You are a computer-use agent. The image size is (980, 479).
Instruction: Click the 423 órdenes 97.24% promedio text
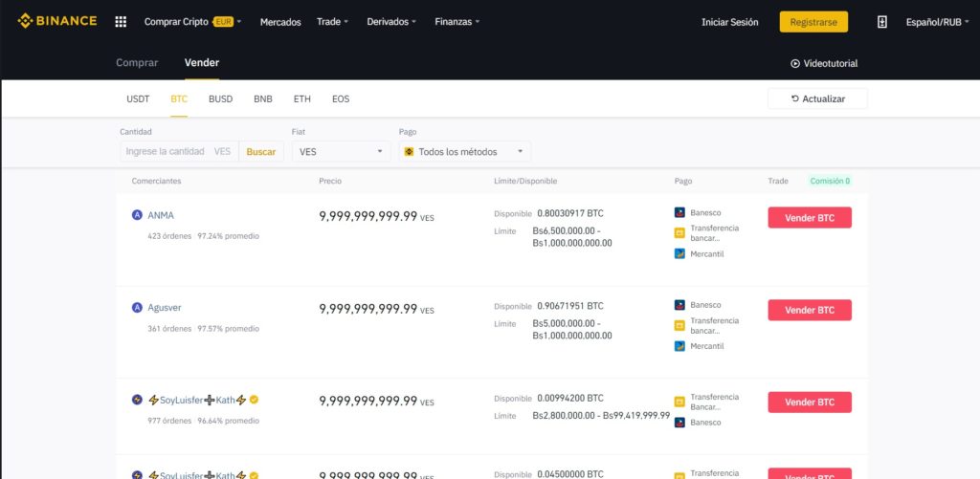[203, 236]
